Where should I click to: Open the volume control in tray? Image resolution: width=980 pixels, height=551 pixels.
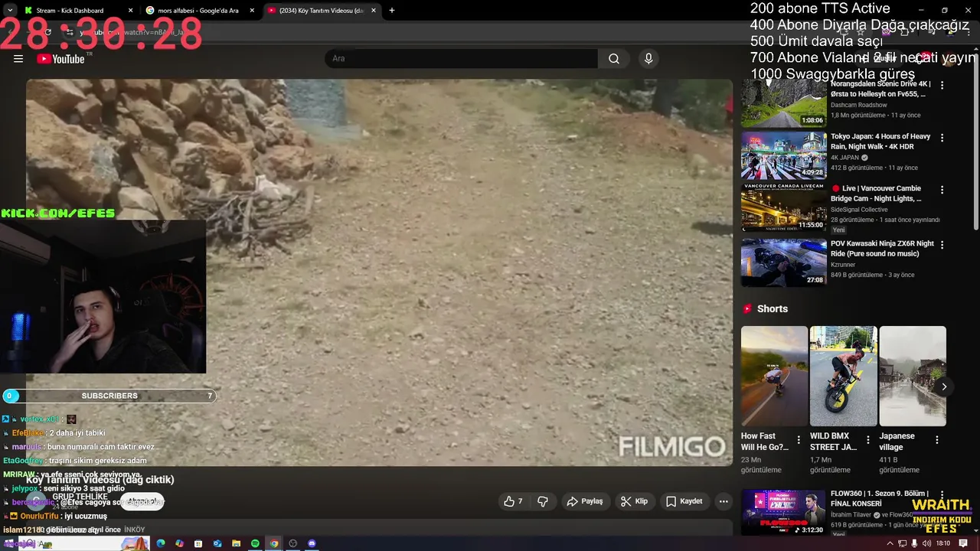[x=927, y=543]
